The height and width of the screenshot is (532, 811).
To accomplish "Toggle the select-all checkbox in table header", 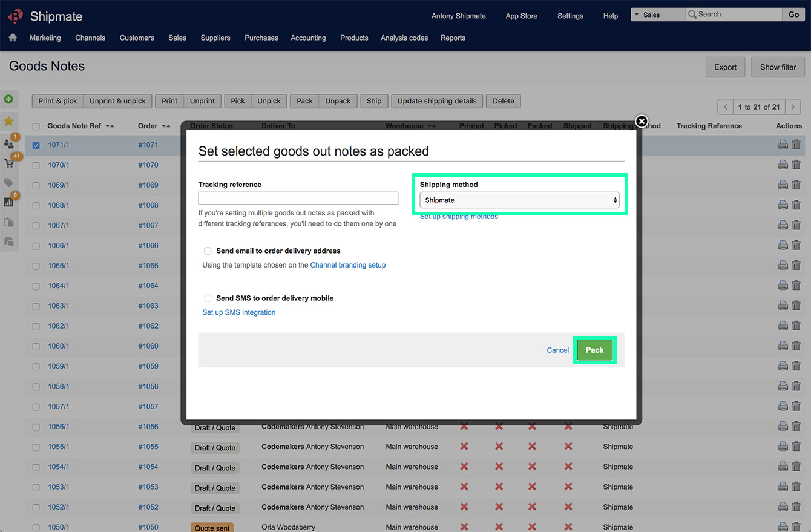I will 36,126.
